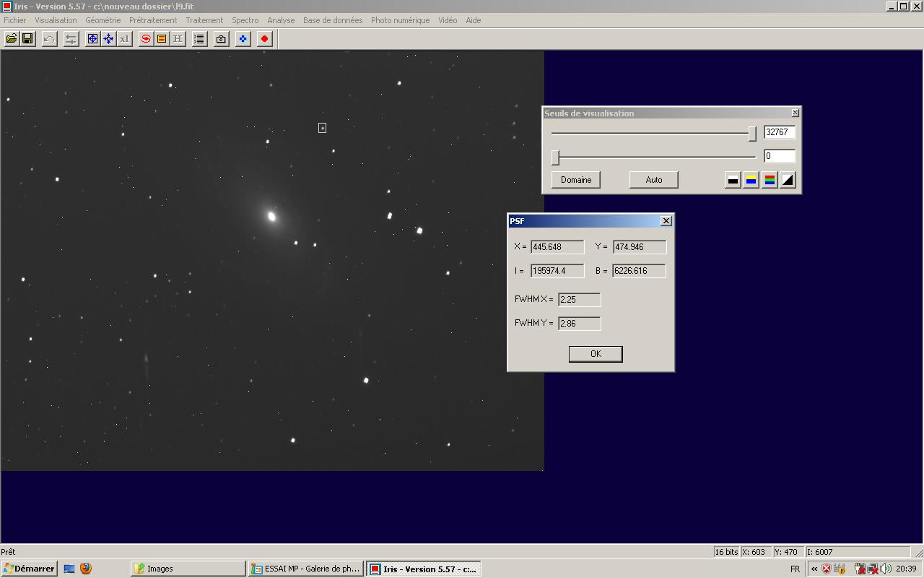Click the red spiral toolbar icon

[146, 39]
